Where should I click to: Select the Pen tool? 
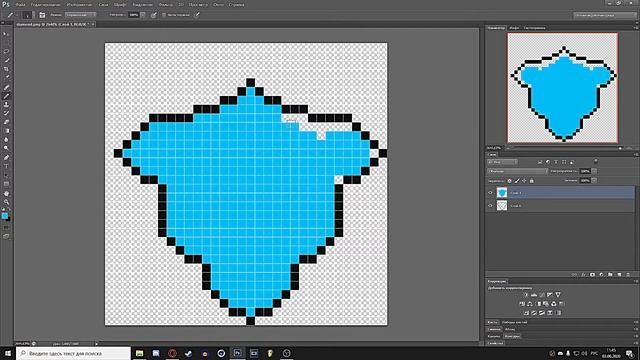[6, 158]
